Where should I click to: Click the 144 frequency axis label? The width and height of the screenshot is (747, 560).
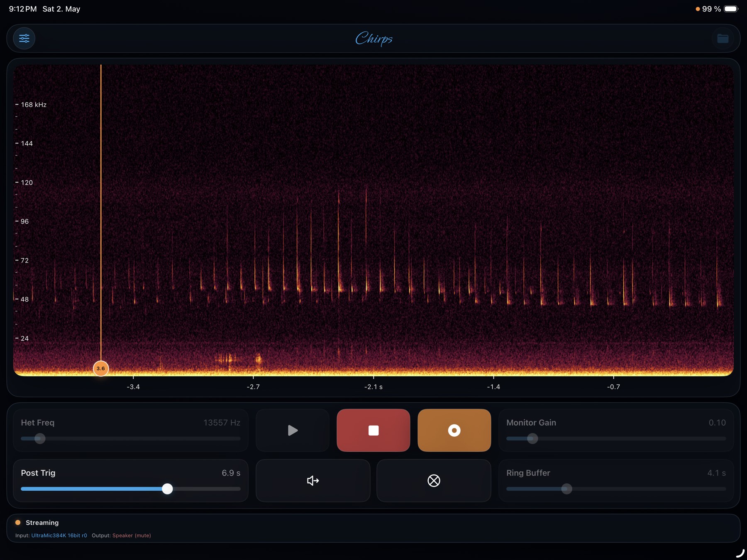pyautogui.click(x=27, y=144)
